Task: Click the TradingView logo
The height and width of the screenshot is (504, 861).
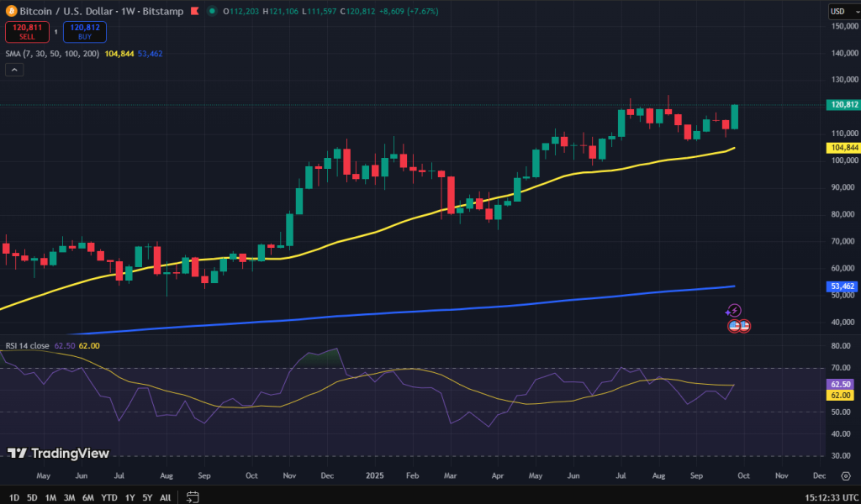Action: click(x=58, y=453)
